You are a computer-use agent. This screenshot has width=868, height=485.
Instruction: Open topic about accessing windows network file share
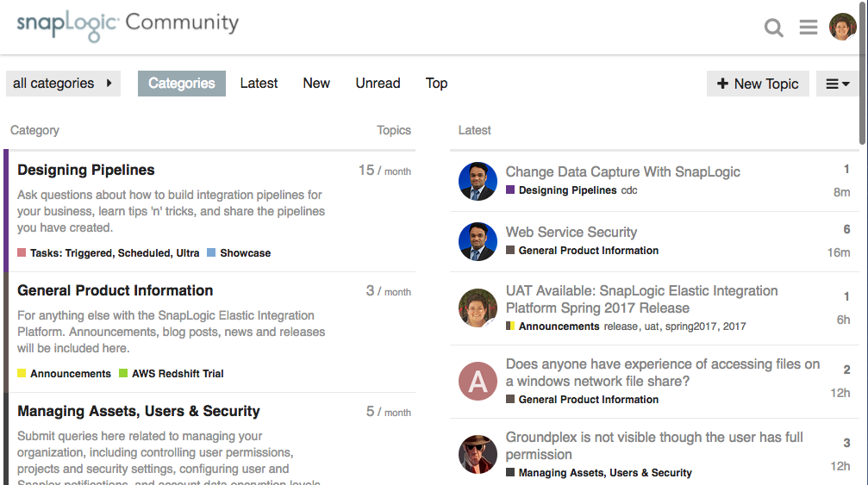coord(663,373)
